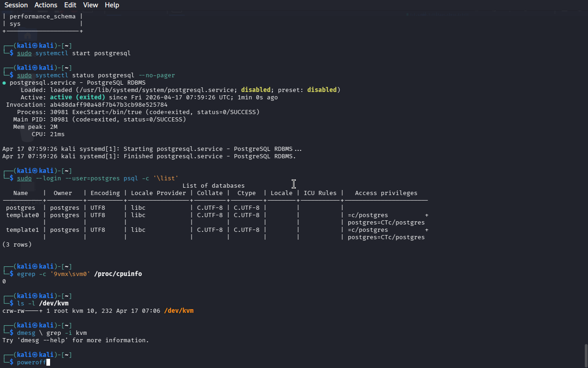Place cursor after the poweroff command
This screenshot has width=588, height=368.
(48, 362)
